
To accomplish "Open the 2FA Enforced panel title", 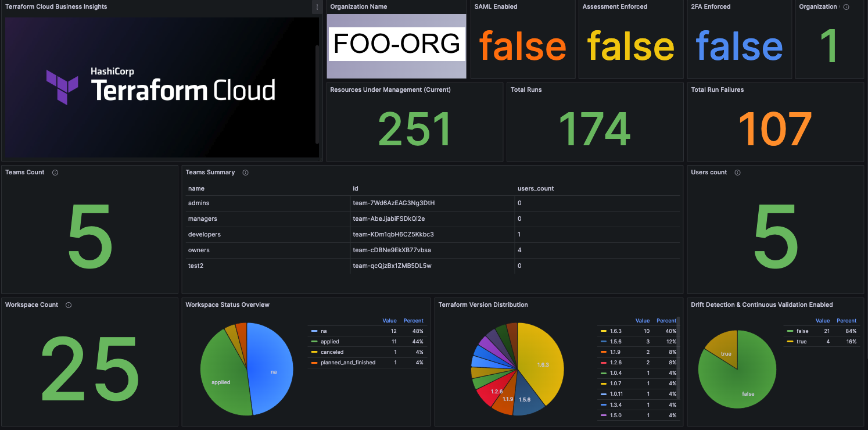I will (711, 7).
